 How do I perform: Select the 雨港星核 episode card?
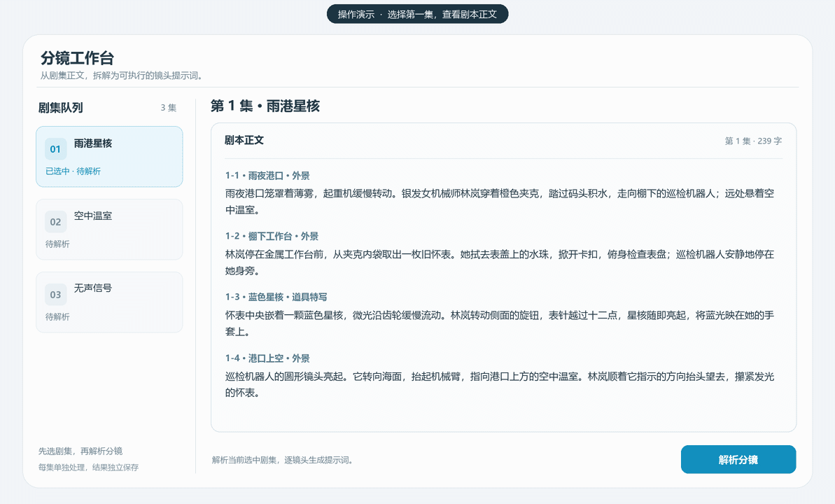(x=109, y=157)
